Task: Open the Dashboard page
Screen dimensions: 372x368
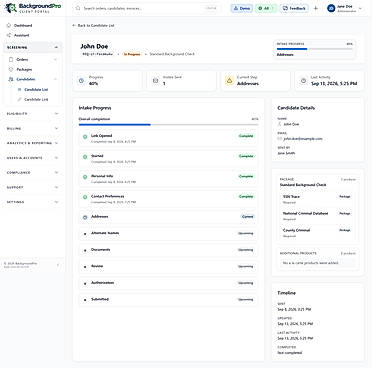Action: point(33,25)
